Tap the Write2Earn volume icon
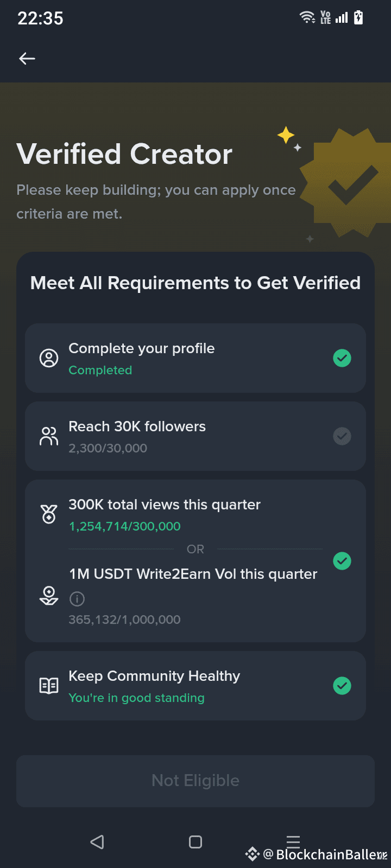391x868 pixels. (x=49, y=596)
